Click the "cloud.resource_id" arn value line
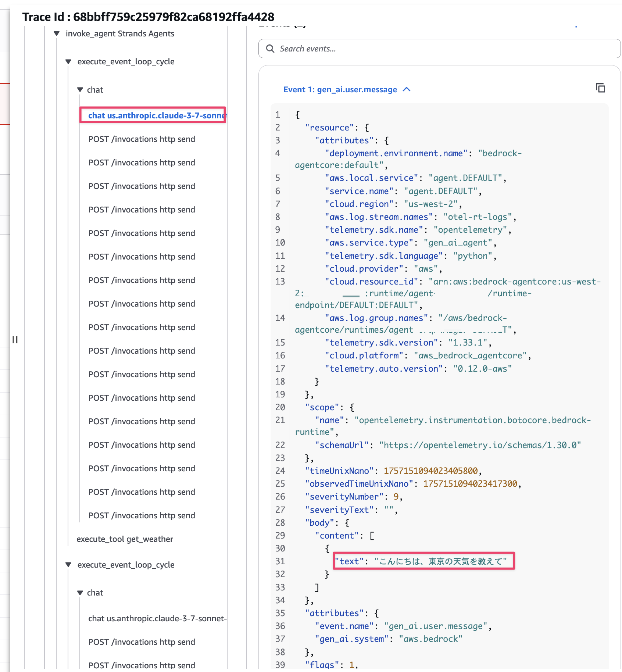This screenshot has height=672, width=622. (x=448, y=293)
